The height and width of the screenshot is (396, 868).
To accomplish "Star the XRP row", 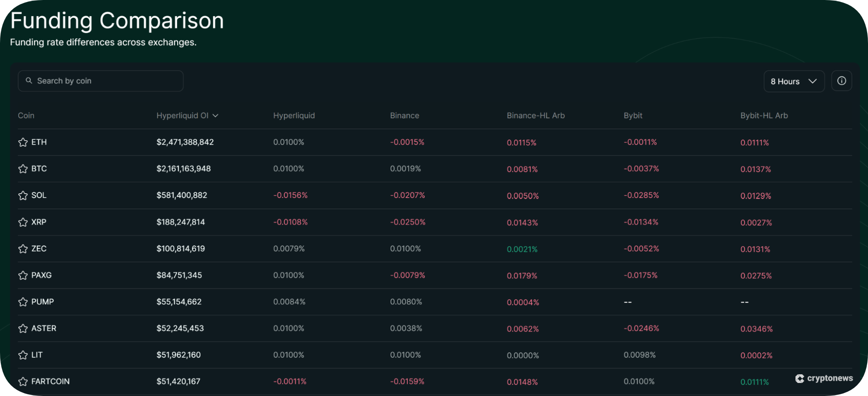I will pos(23,222).
